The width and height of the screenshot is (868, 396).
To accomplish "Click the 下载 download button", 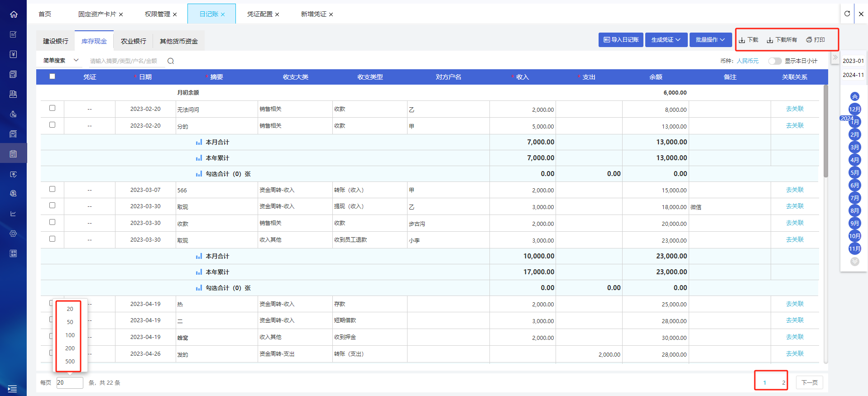I will [748, 40].
